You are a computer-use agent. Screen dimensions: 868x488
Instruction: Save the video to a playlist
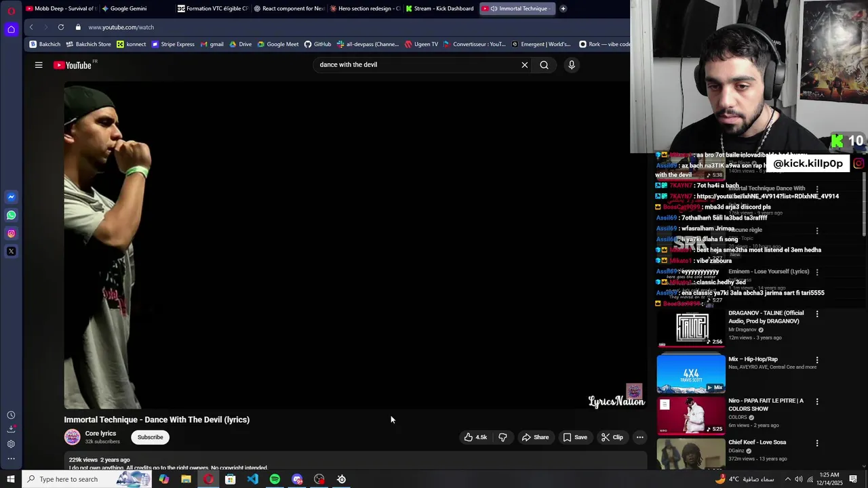click(x=575, y=437)
